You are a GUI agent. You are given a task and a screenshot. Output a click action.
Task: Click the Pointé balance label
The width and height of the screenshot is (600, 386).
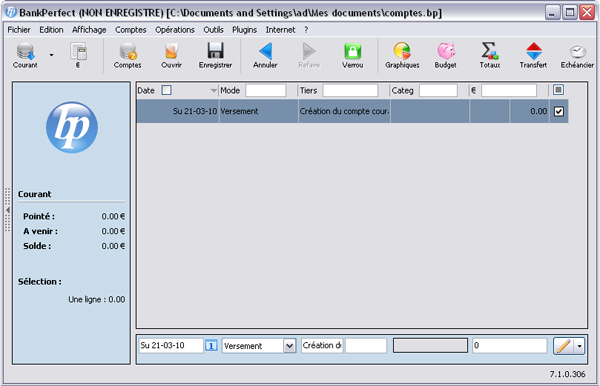point(39,217)
